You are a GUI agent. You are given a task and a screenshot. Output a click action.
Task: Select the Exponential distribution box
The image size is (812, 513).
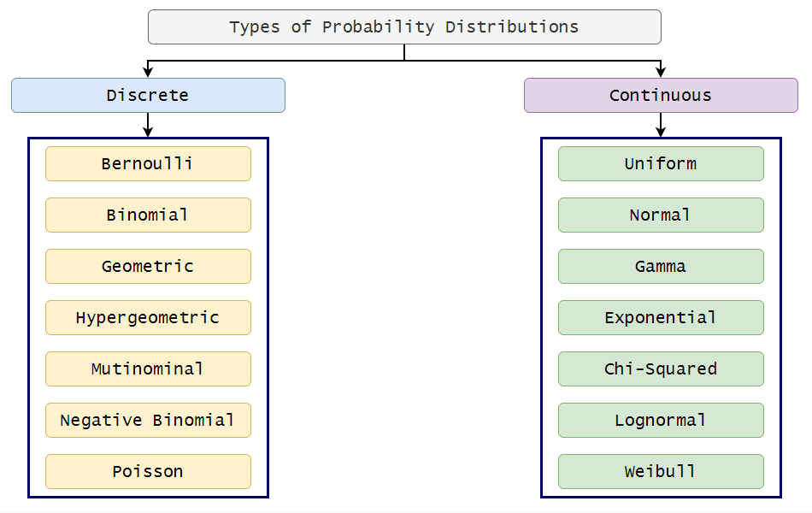[661, 317]
